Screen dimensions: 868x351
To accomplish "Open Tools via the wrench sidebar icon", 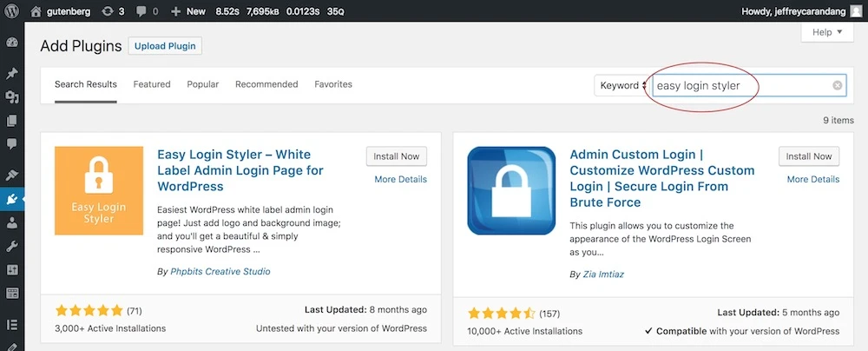I will 11,246.
